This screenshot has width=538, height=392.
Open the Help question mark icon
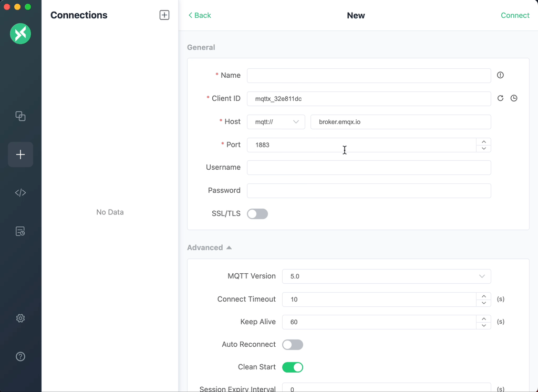point(20,357)
